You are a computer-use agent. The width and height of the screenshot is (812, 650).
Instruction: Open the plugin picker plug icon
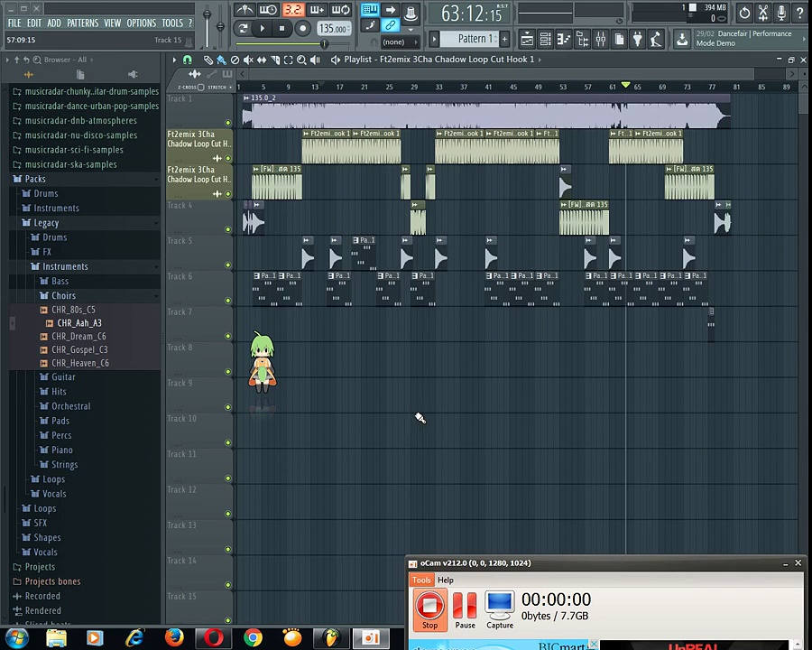click(x=638, y=39)
